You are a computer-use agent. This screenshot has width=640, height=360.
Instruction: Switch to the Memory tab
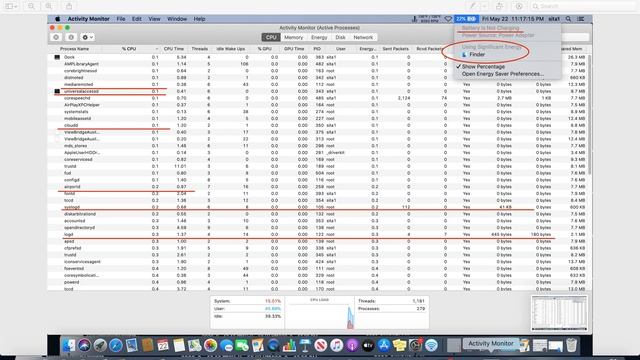tap(293, 37)
